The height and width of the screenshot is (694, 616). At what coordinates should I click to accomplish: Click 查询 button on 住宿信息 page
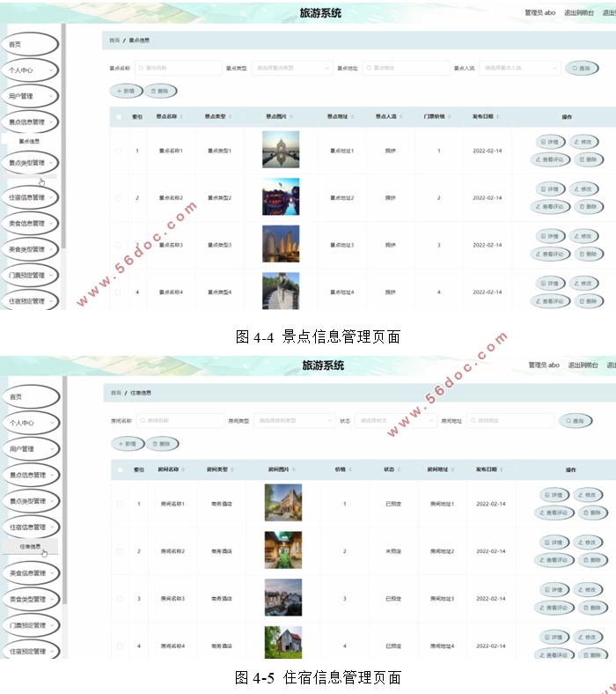pyautogui.click(x=576, y=421)
